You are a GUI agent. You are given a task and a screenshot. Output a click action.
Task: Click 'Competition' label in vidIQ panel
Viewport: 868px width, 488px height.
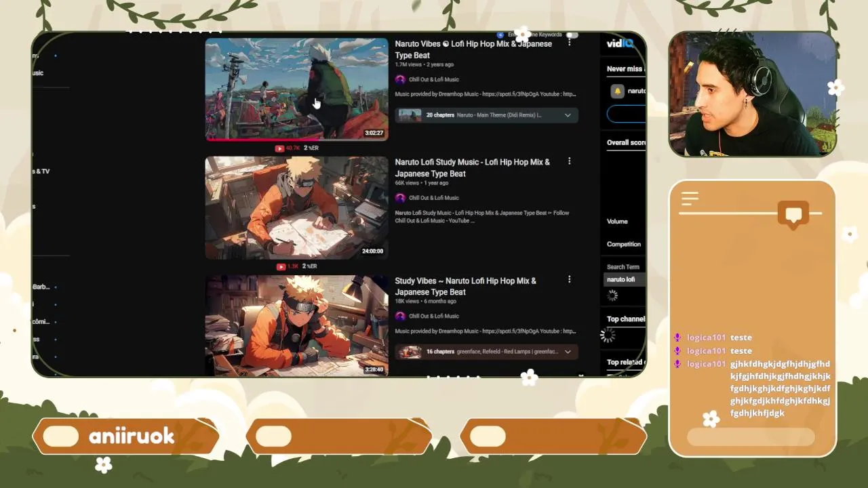624,244
